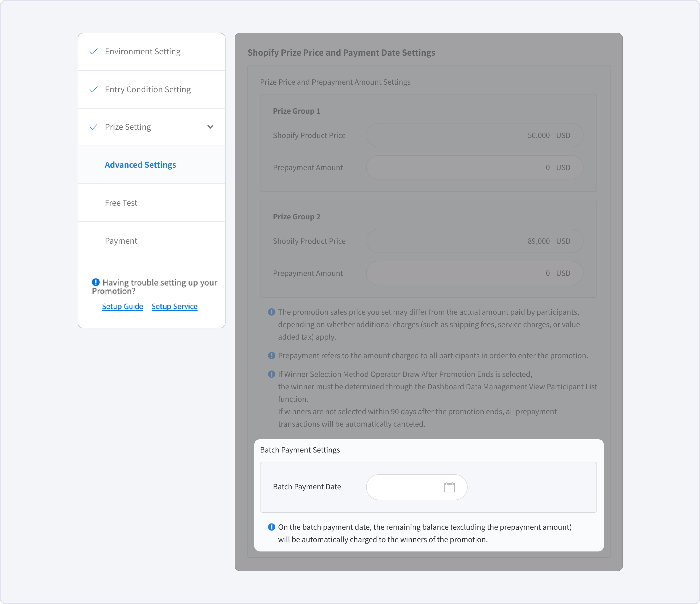The height and width of the screenshot is (604, 700).
Task: Click the 'On the batch payment date' note text
Action: (x=425, y=533)
